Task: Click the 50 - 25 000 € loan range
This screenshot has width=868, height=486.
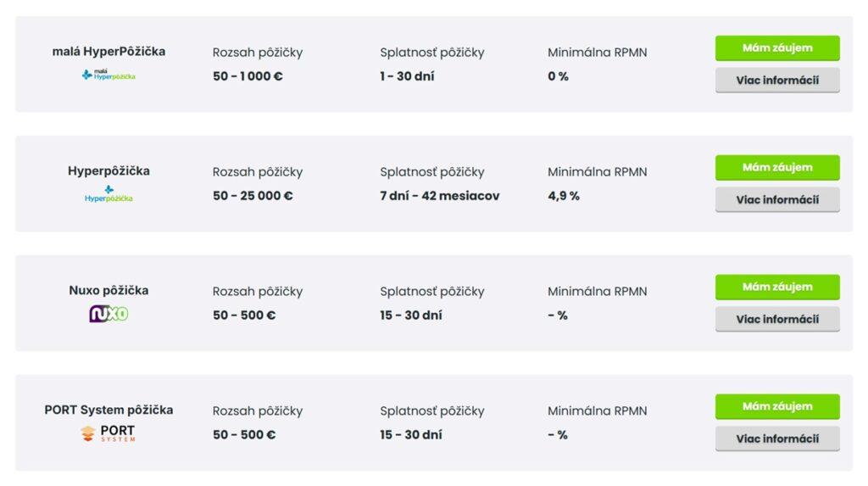Action: tap(253, 196)
